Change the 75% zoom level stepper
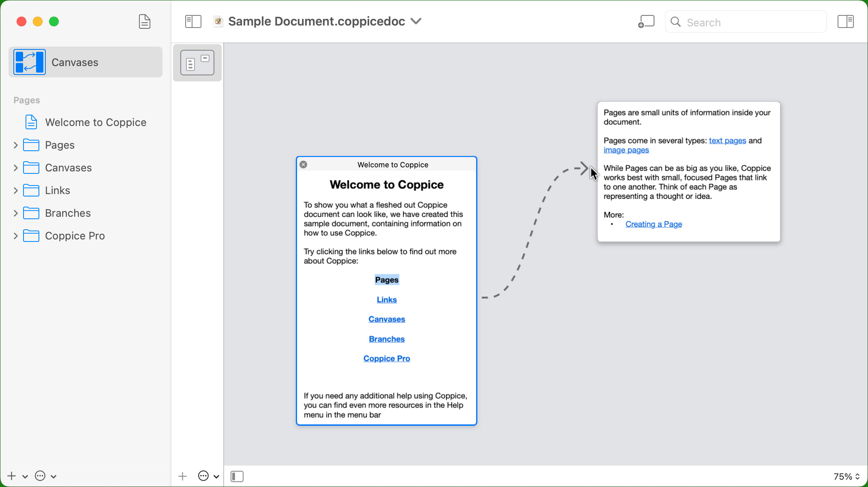 pos(857,476)
